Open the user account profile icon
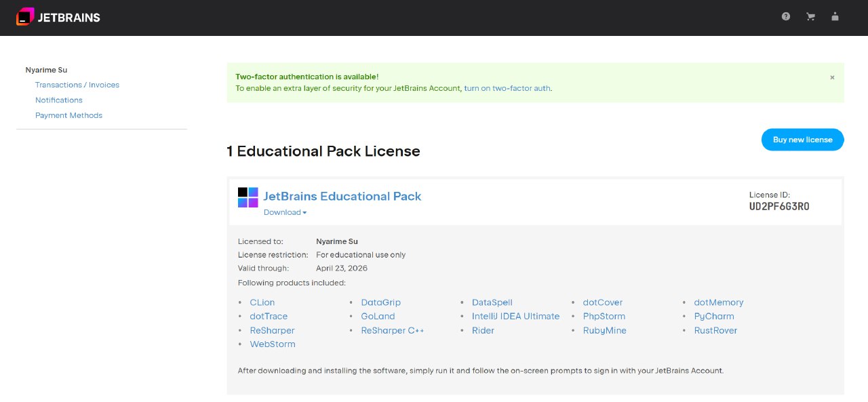 pos(835,17)
